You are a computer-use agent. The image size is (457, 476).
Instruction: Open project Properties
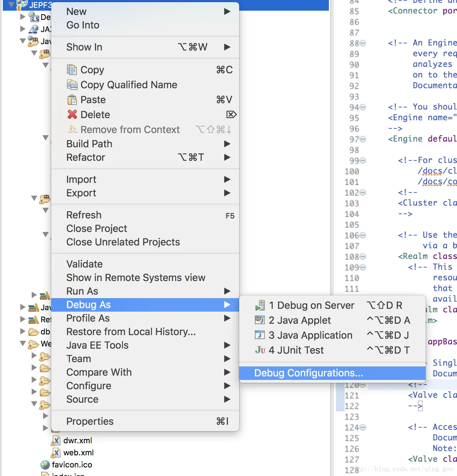click(x=145, y=421)
